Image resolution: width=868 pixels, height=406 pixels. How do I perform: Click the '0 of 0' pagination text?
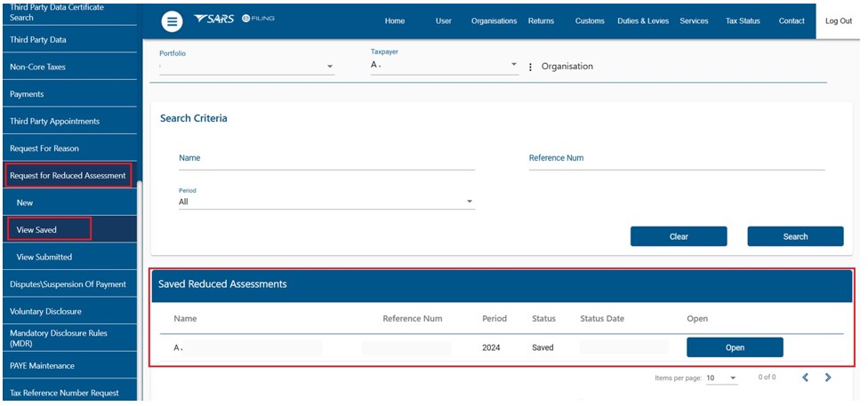pos(767,378)
